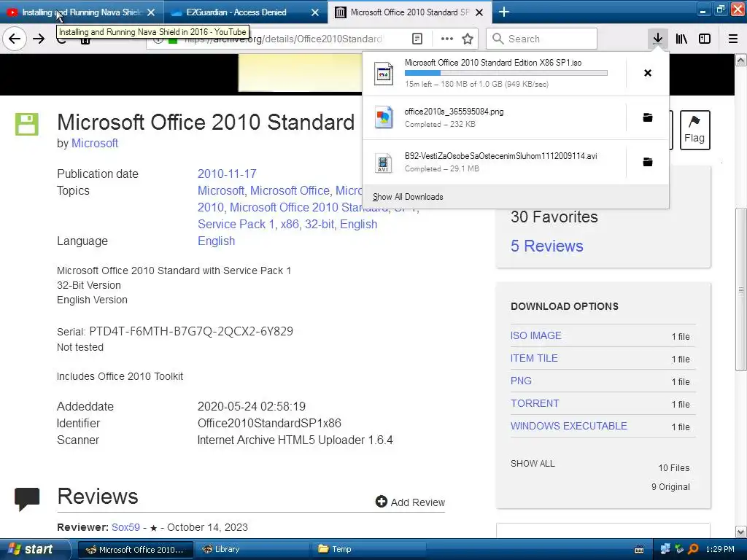Open the Firefox hamburger menu

(x=733, y=39)
